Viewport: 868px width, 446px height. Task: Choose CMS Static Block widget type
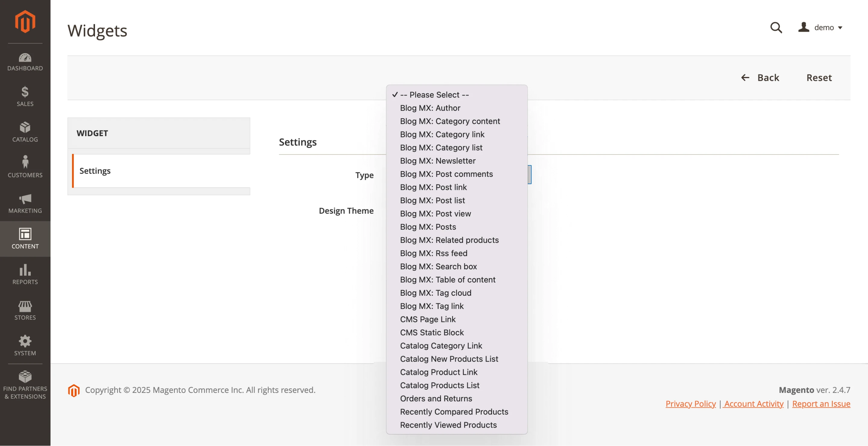coord(432,333)
